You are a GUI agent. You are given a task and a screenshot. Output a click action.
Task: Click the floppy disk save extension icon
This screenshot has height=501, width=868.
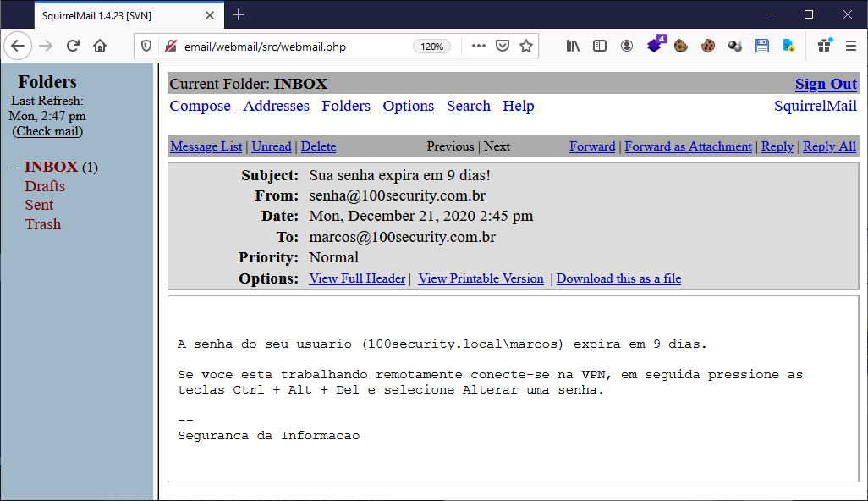[762, 46]
